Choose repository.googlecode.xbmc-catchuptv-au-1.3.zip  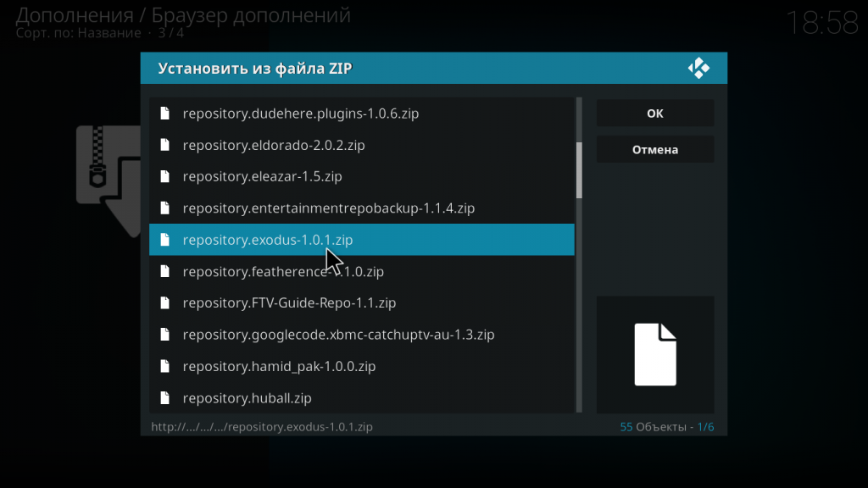point(361,334)
